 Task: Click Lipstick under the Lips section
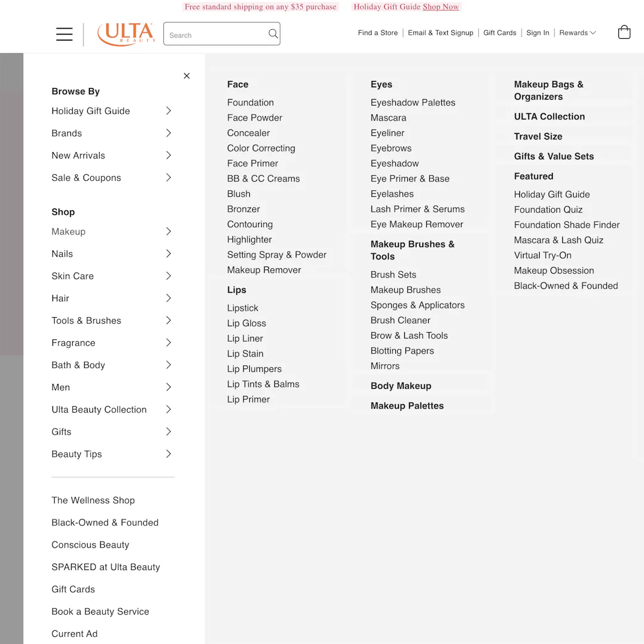point(242,308)
